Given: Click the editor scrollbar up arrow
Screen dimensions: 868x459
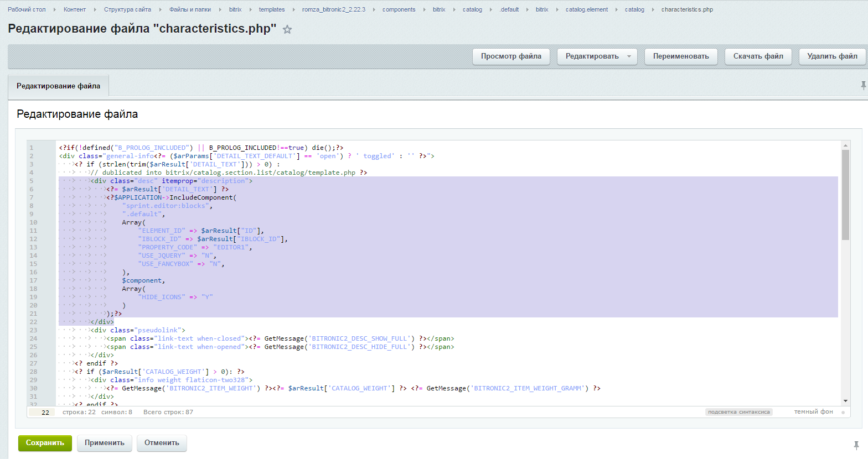Looking at the screenshot, I should 845,145.
